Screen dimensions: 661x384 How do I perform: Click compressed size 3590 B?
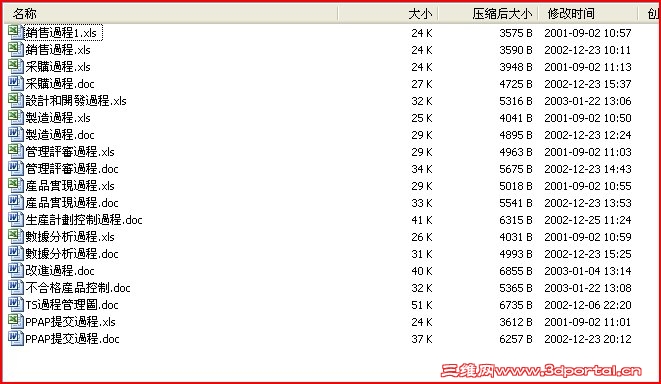(516, 50)
